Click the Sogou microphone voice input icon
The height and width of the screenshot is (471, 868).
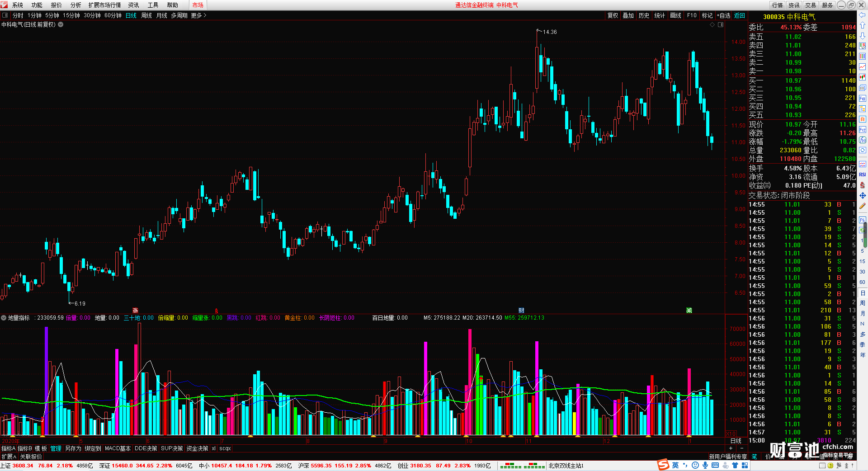click(705, 465)
